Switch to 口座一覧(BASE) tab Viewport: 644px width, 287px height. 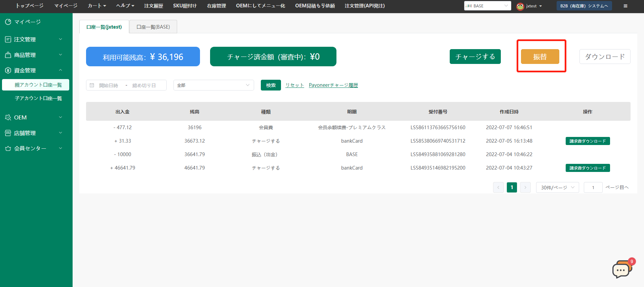[153, 27]
